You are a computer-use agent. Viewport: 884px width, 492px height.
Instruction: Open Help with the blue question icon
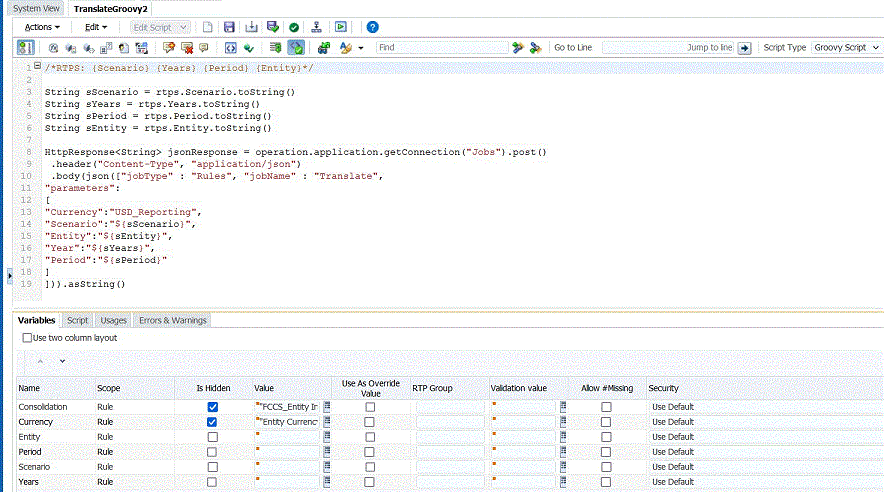click(x=372, y=27)
